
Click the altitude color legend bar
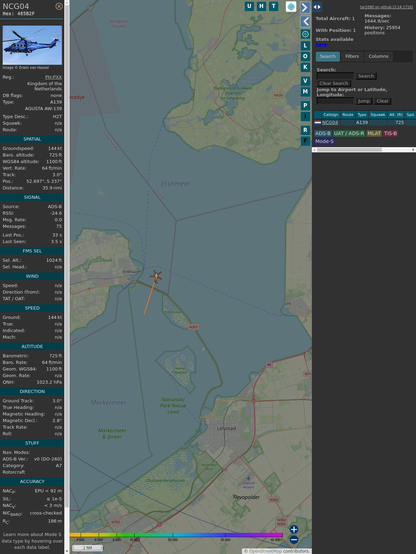176,535
